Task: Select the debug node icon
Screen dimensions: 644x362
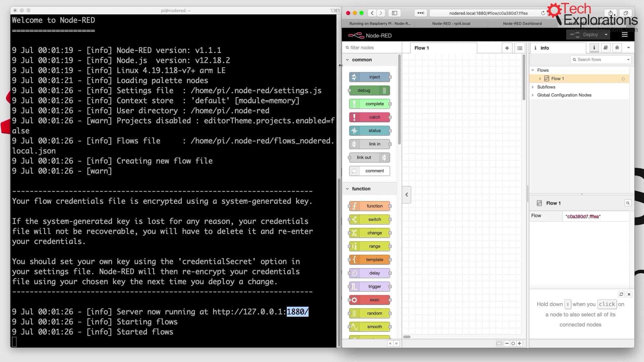Action: point(384,90)
